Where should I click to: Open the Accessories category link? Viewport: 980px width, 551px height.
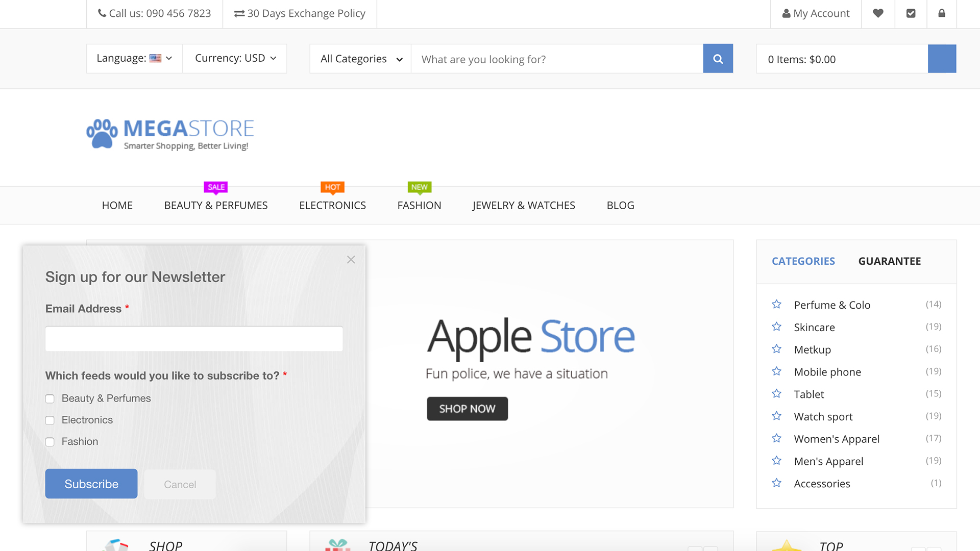point(822,484)
